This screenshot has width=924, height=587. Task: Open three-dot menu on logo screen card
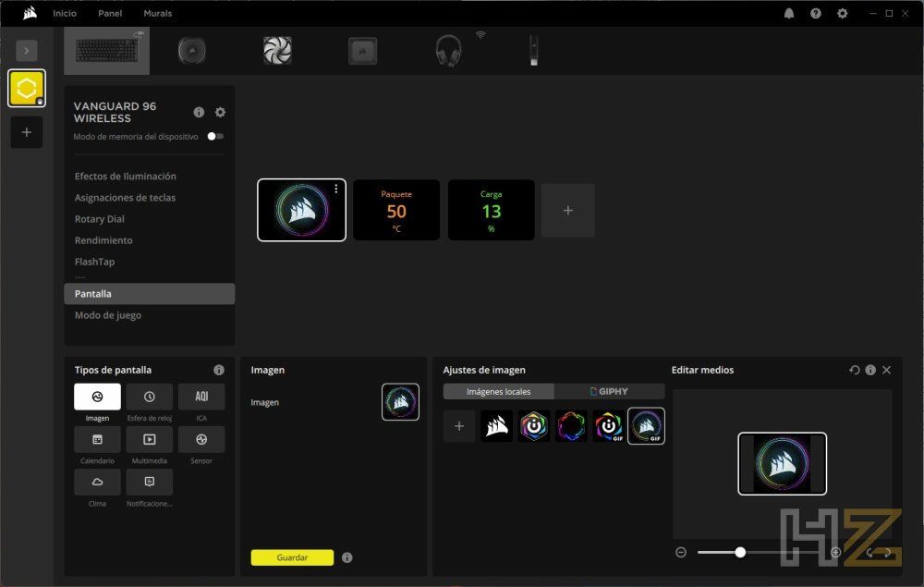coord(336,189)
